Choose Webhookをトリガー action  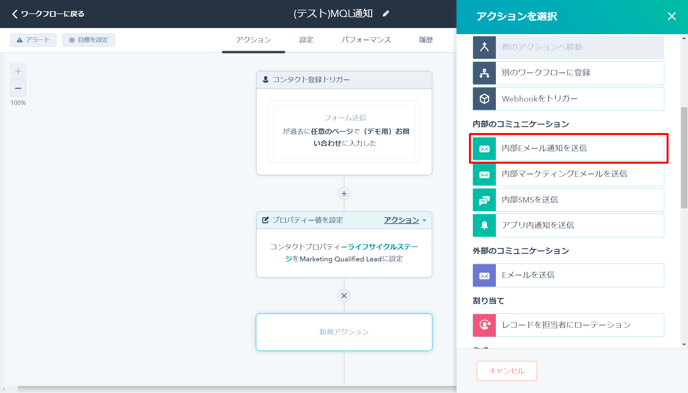coord(568,99)
